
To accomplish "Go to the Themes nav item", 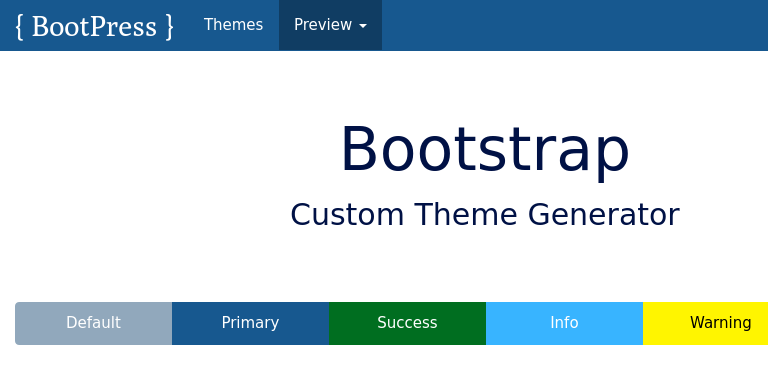I will [233, 25].
